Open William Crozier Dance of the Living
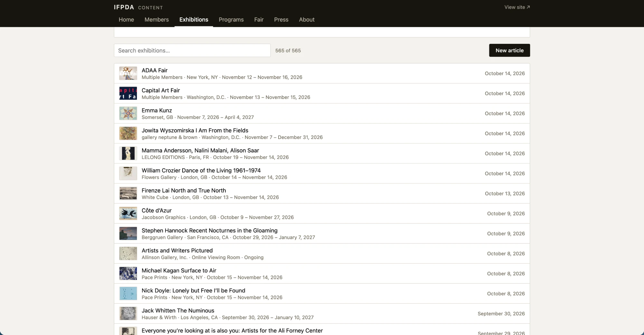644x335 pixels. pos(201,170)
